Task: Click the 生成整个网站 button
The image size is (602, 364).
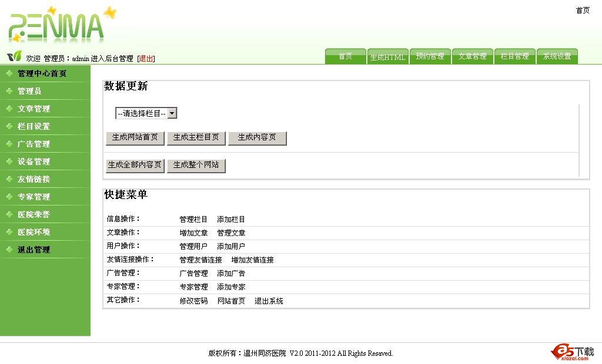Action: tap(196, 166)
